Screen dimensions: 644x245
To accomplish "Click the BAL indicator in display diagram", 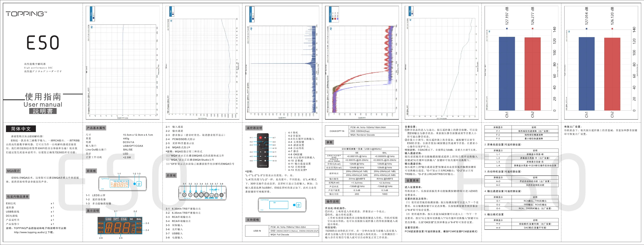I will point(139,219).
